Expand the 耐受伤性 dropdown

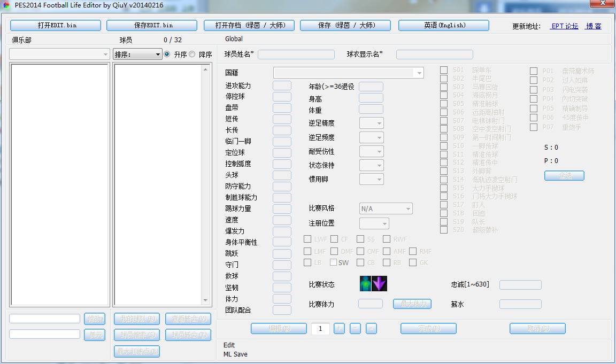372,152
